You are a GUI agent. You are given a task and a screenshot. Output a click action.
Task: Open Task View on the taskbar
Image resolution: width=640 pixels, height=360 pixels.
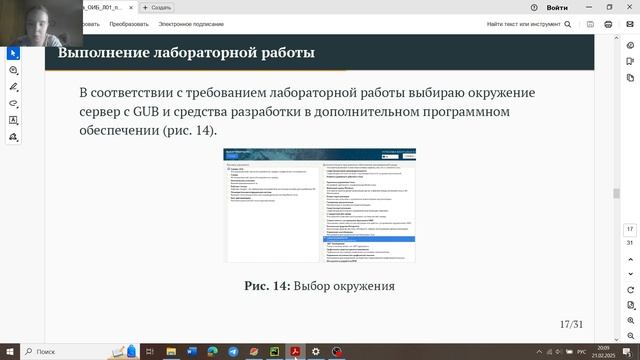tap(150, 351)
